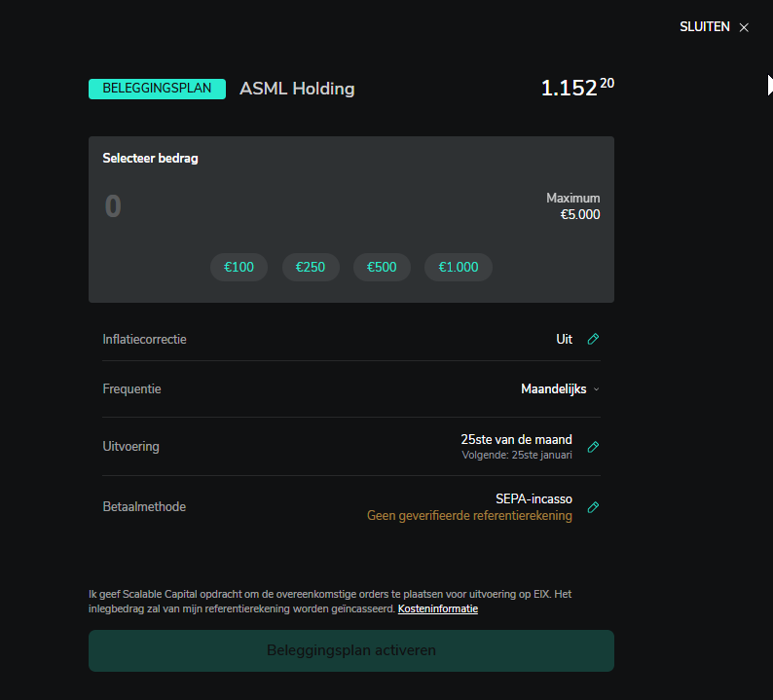The height and width of the screenshot is (700, 773).
Task: Click the SEPA-incasso value
Action: [534, 498]
